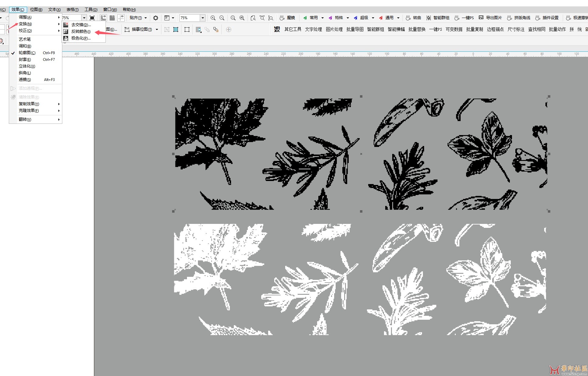Click the 导出图片 image icon
Image resolution: width=588 pixels, height=376 pixels.
point(481,18)
